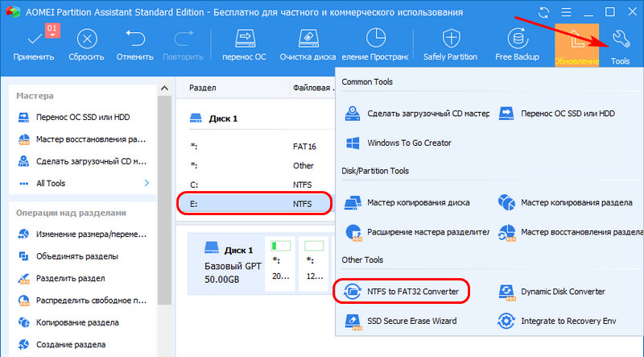This screenshot has width=644, height=357.
Task: Click Мастер восстановления раздела in sidebar
Action: (x=82, y=139)
